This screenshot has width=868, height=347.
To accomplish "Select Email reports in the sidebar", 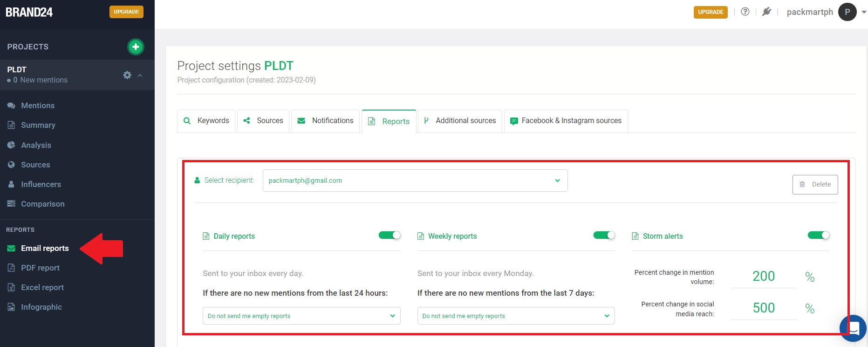I will 45,248.
